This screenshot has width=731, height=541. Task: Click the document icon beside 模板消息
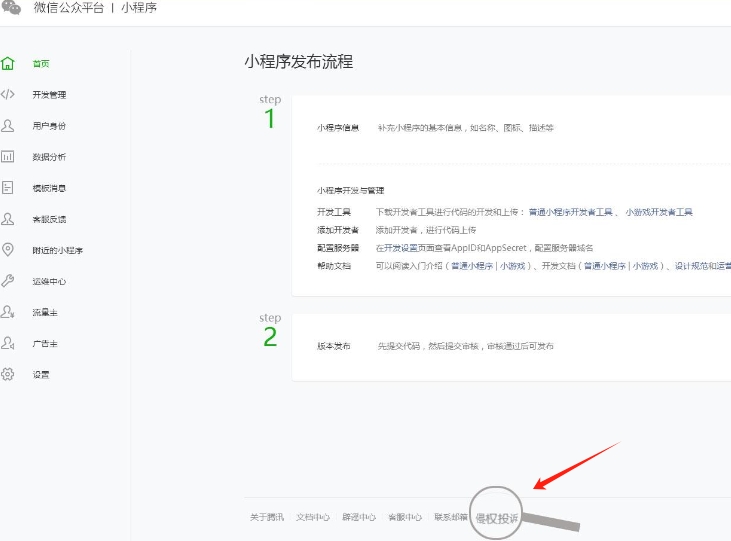pos(8,188)
